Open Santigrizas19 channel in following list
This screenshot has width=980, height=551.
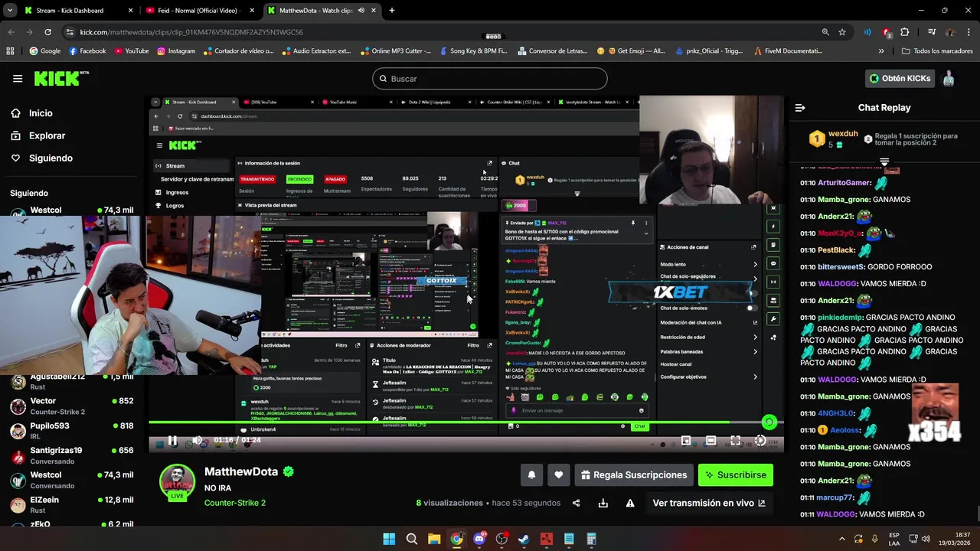(73, 455)
